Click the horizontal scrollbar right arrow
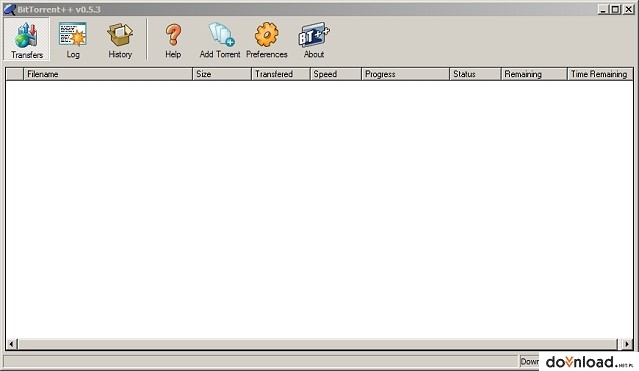The width and height of the screenshot is (639, 371). click(627, 344)
